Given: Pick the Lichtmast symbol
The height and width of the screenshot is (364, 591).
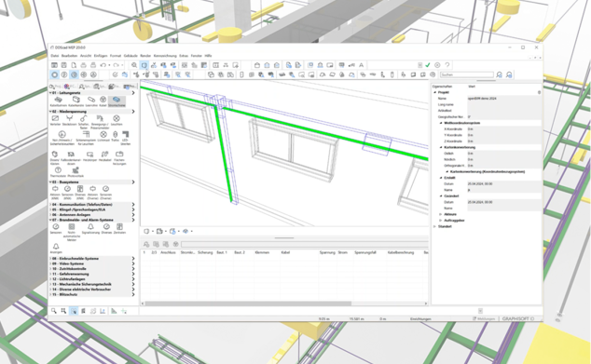Looking at the screenshot, I should coord(103,134).
